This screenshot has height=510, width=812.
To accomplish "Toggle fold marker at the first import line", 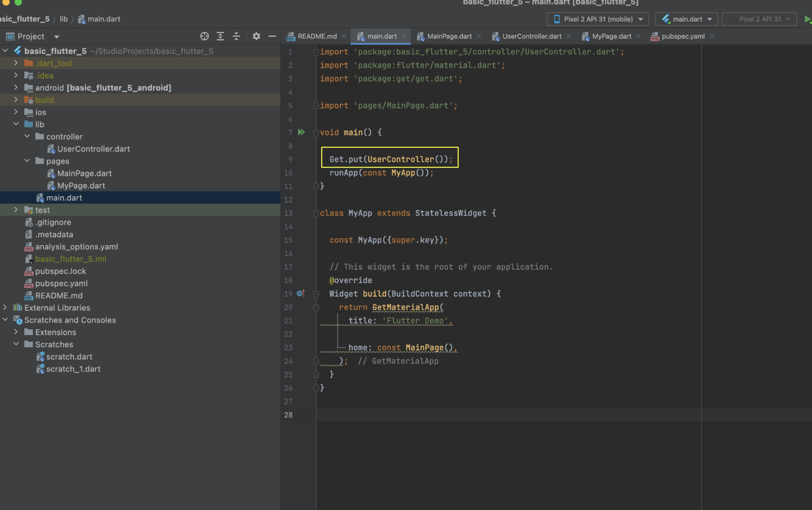I will (316, 52).
